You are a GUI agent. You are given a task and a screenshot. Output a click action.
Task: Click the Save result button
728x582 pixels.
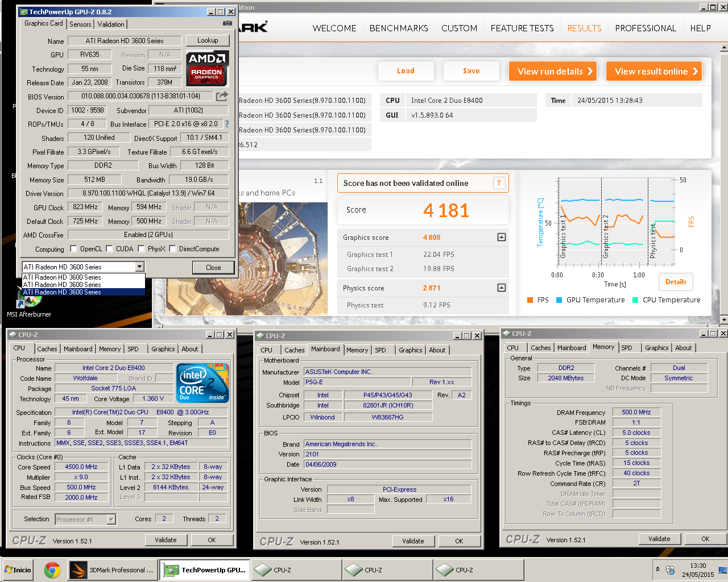[471, 71]
